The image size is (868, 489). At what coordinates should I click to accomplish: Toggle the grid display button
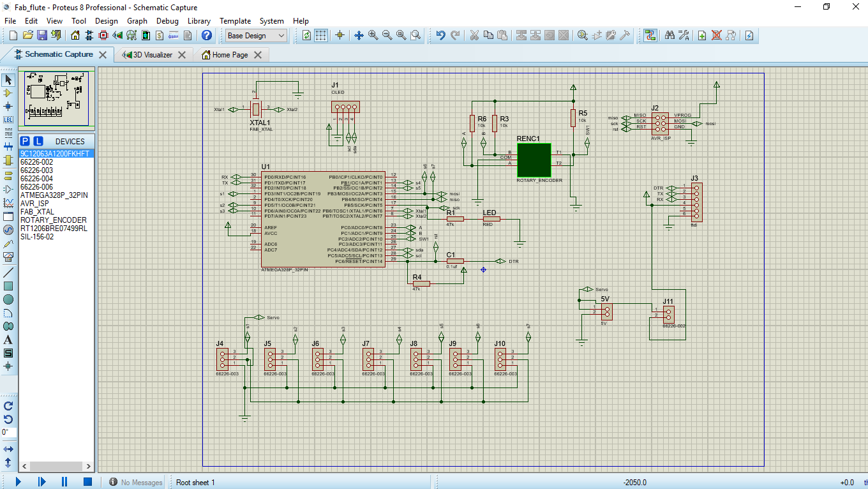[x=321, y=36]
